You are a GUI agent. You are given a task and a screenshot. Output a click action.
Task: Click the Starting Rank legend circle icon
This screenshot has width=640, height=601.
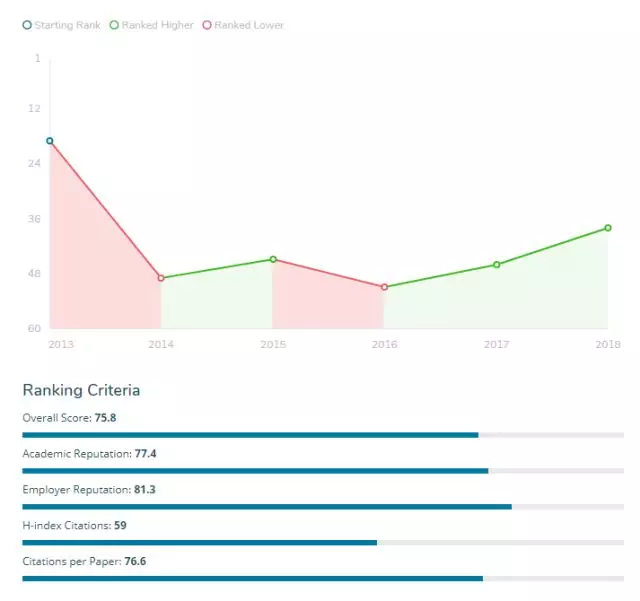[x=27, y=25]
